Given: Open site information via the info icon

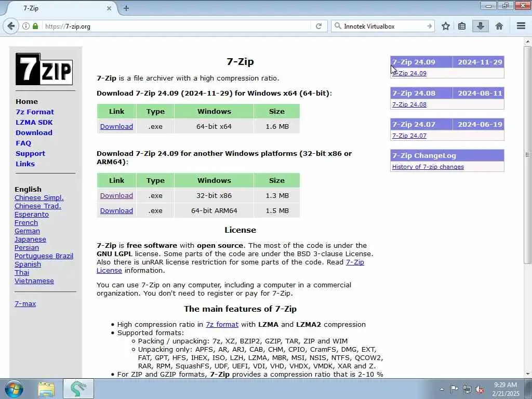Looking at the screenshot, I should coord(26,26).
